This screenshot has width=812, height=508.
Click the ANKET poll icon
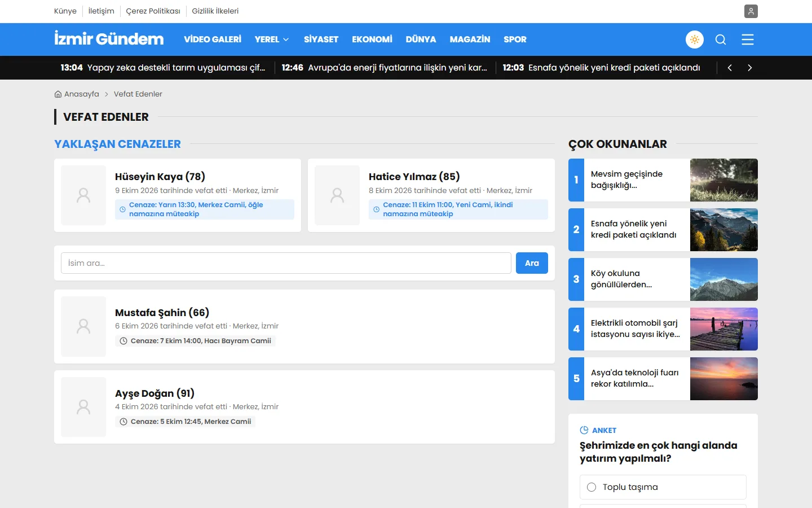(x=584, y=430)
